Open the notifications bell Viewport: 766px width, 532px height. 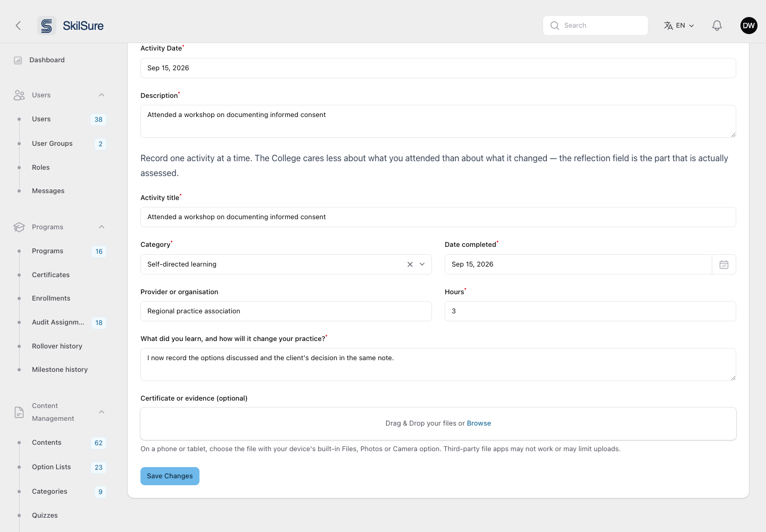click(x=717, y=26)
